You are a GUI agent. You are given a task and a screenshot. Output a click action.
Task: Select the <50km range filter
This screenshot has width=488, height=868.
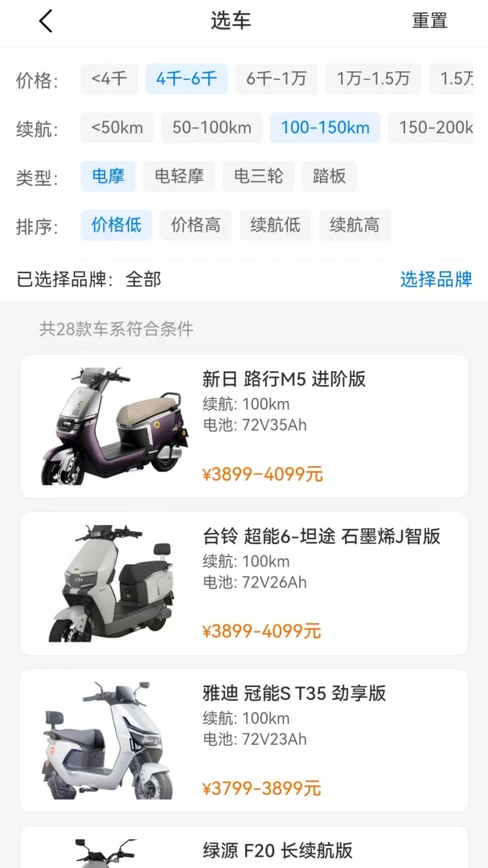[117, 128]
